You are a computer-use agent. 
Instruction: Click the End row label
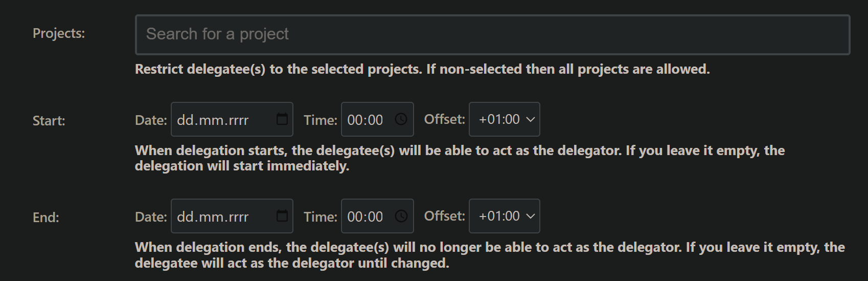point(46,218)
